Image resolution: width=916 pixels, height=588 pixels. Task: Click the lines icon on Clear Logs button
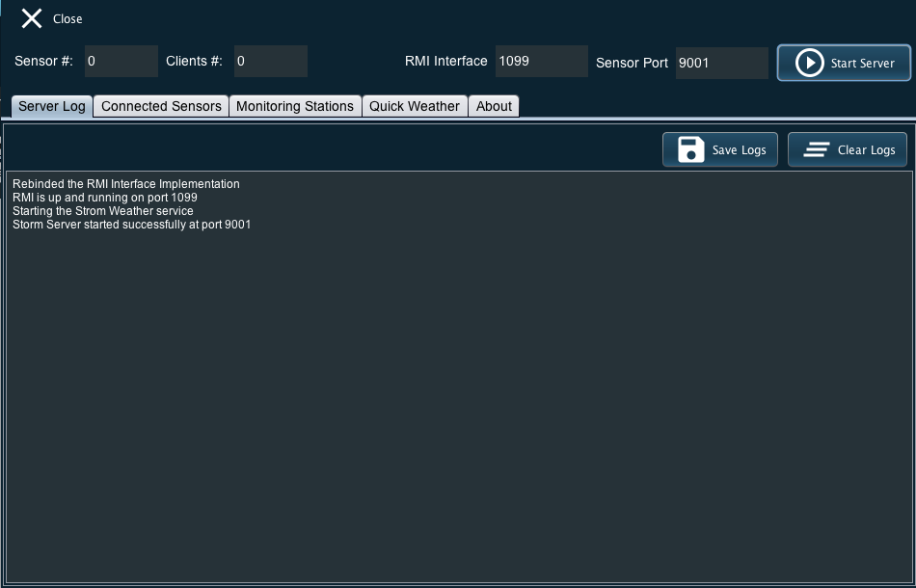click(817, 149)
